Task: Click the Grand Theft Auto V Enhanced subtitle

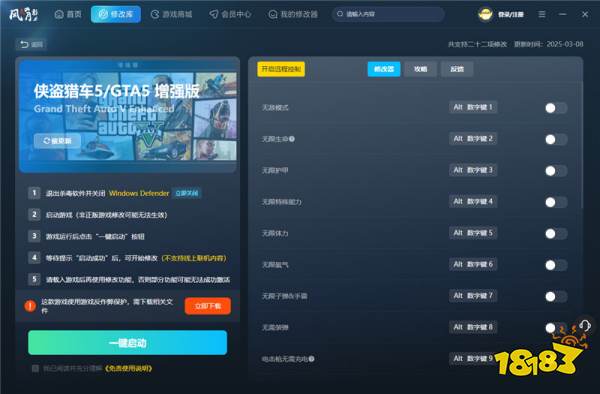Action: (x=104, y=109)
